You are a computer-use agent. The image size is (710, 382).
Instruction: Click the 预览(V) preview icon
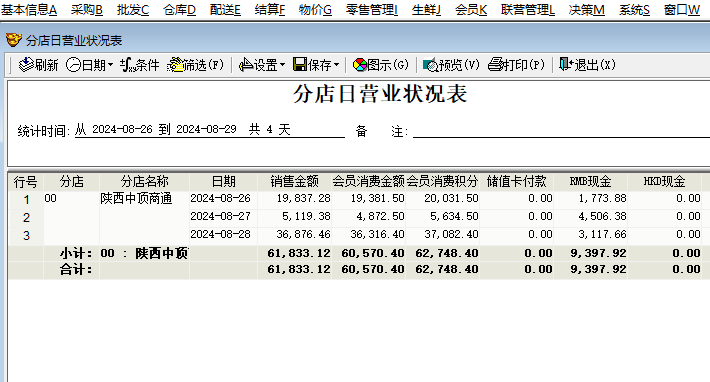pos(430,65)
